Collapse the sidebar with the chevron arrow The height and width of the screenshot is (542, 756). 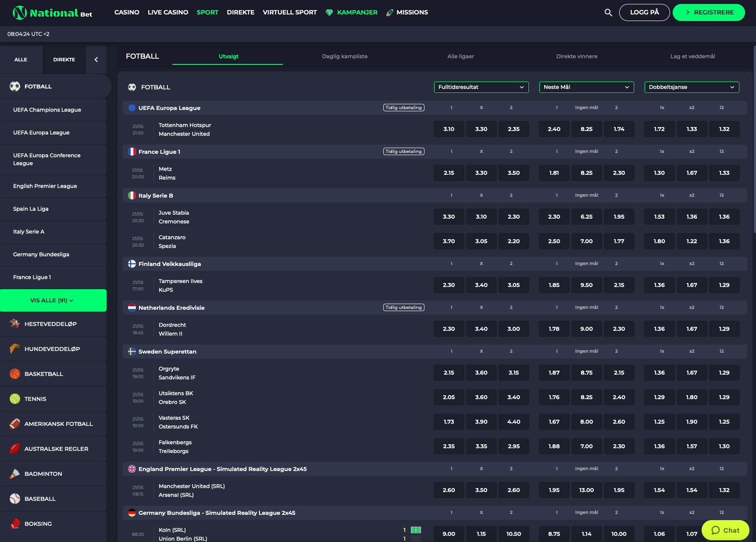tap(96, 60)
